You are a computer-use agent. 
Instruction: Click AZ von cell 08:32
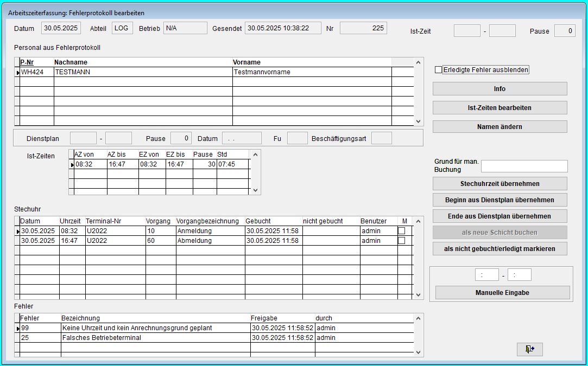[x=90, y=164]
